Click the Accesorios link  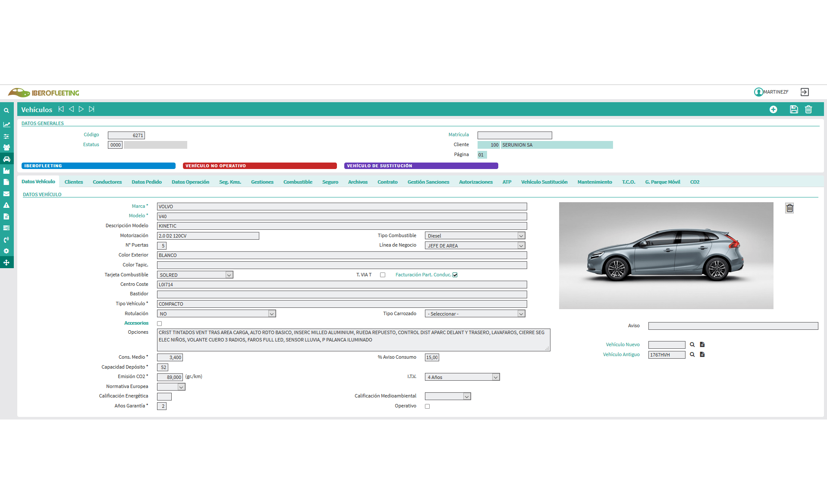[x=136, y=323]
